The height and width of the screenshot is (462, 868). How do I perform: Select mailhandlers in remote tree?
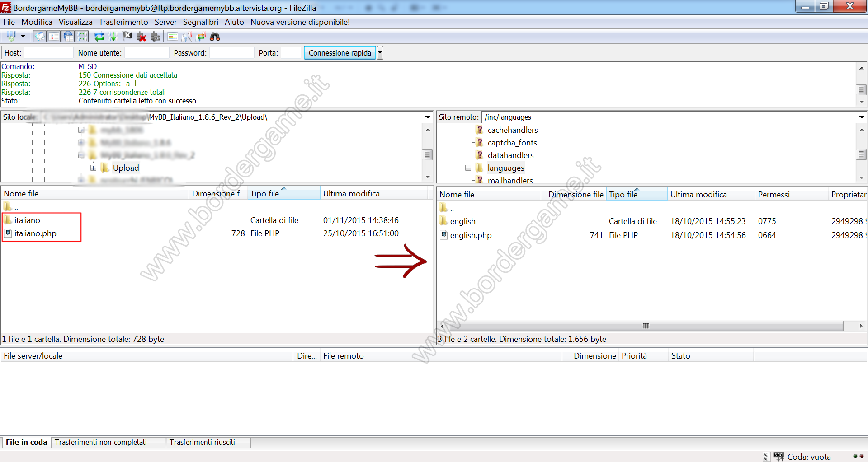pyautogui.click(x=510, y=181)
